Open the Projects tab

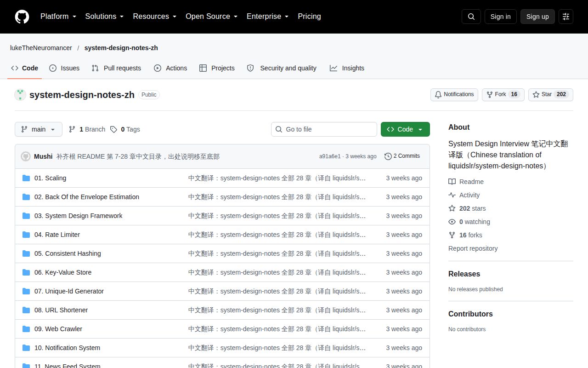(217, 68)
